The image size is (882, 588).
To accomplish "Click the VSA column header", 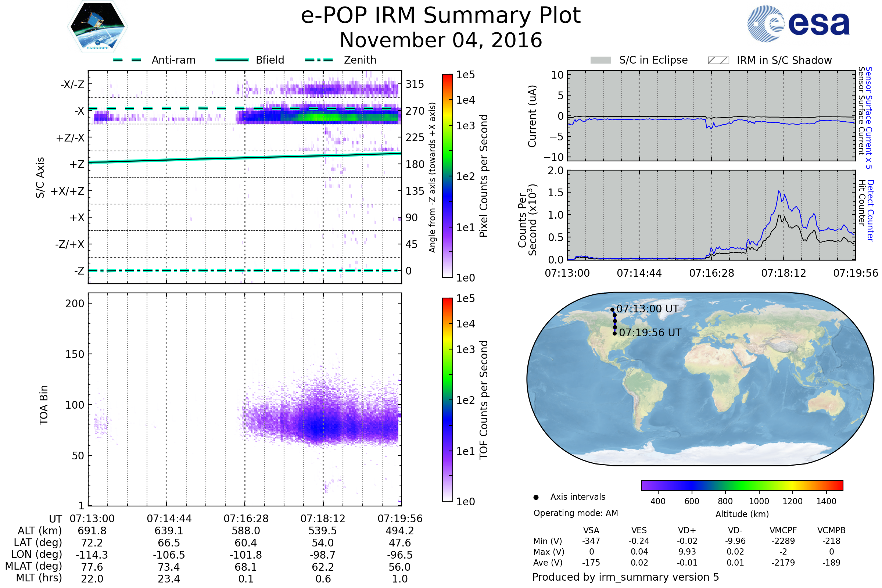I will pos(591,530).
